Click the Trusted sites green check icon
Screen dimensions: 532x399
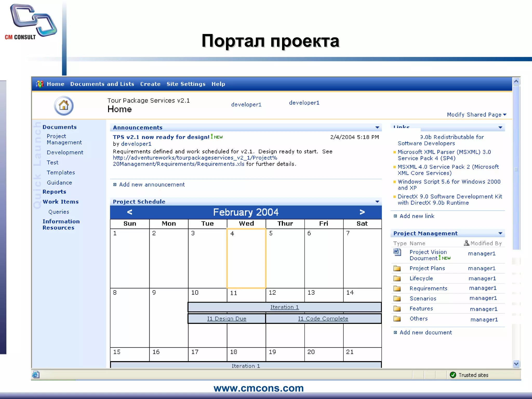point(453,375)
